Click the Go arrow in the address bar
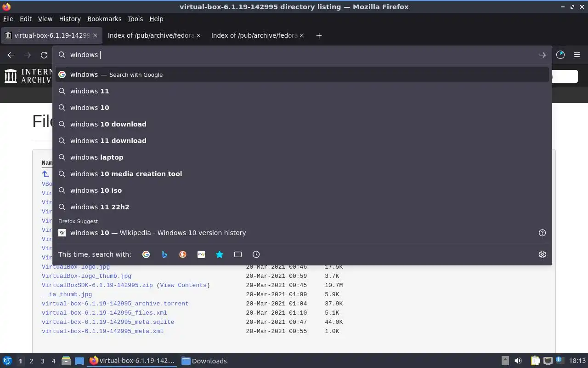 pyautogui.click(x=543, y=55)
